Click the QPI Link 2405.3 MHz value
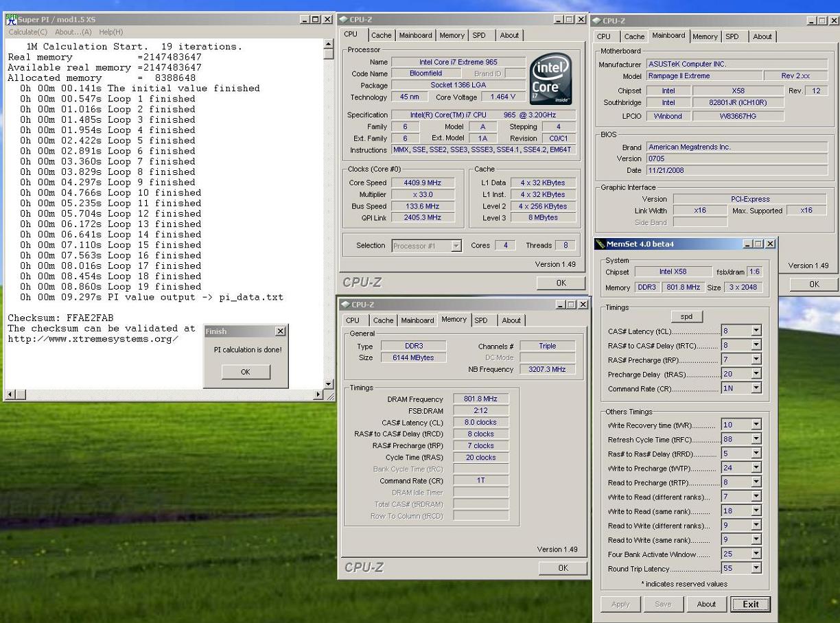840x623 pixels. (423, 218)
